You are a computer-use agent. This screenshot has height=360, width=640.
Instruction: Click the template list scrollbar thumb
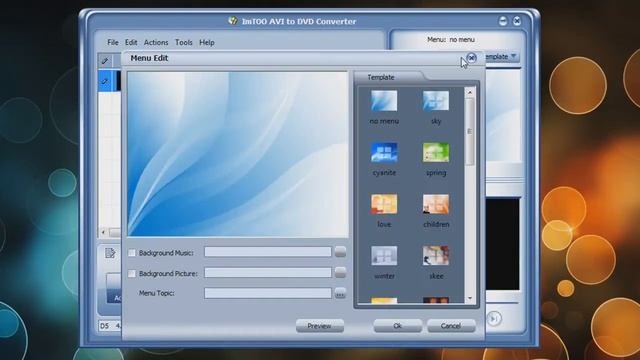tap(469, 131)
